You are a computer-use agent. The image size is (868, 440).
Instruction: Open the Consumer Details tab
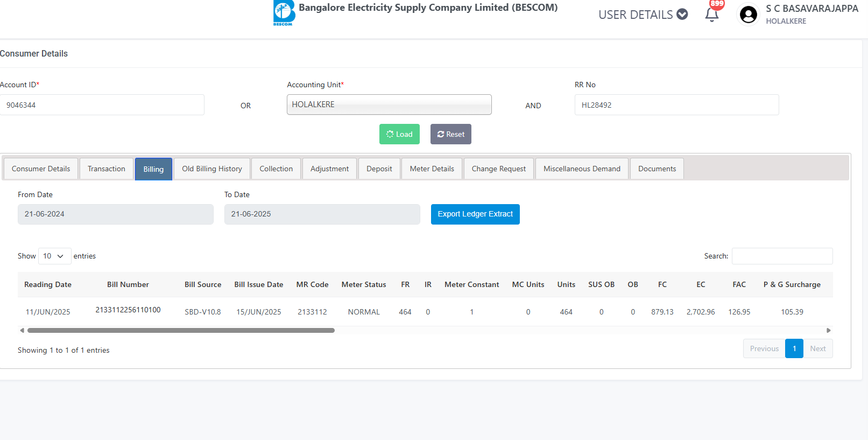[41, 169]
